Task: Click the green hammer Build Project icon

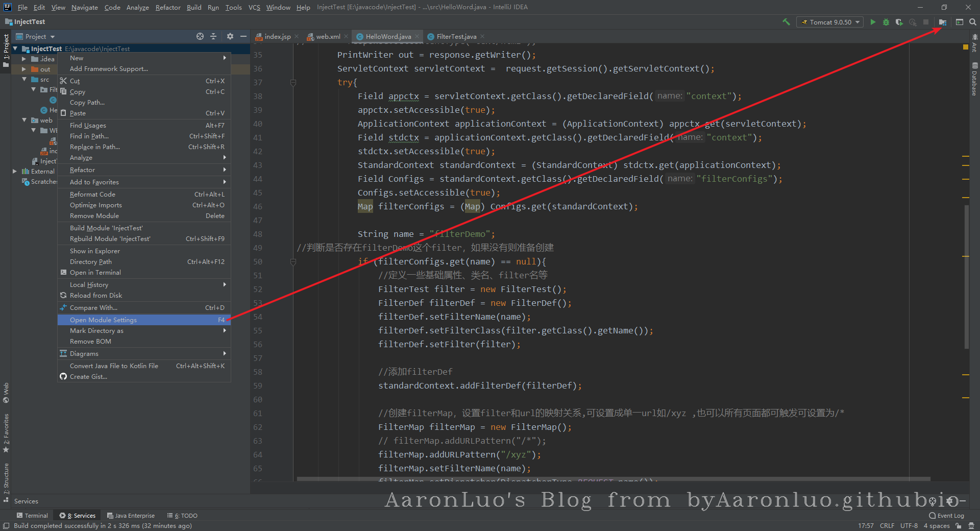Action: [x=786, y=22]
